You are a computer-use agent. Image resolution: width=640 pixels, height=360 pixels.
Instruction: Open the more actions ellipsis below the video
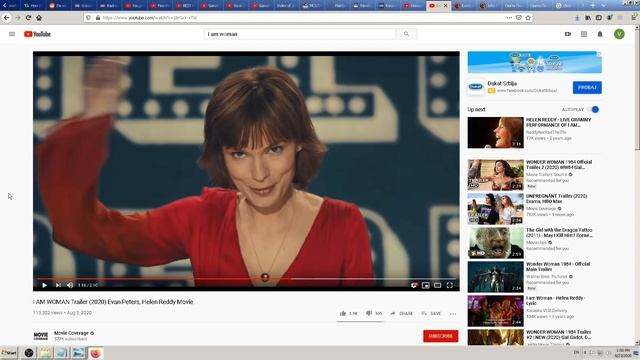coord(453,314)
